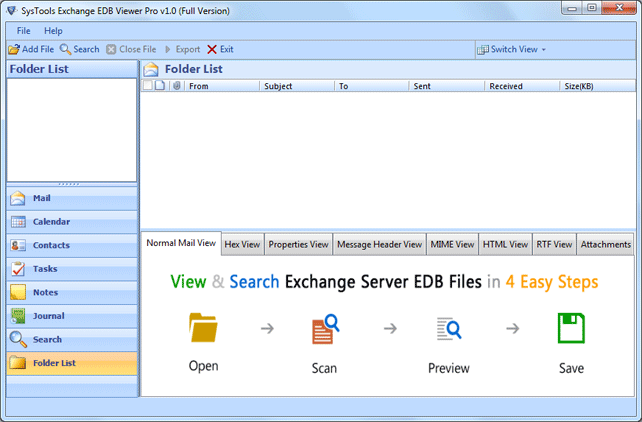The width and height of the screenshot is (642, 422).
Task: Toggle the select-all checkbox in list header
Action: click(x=148, y=86)
